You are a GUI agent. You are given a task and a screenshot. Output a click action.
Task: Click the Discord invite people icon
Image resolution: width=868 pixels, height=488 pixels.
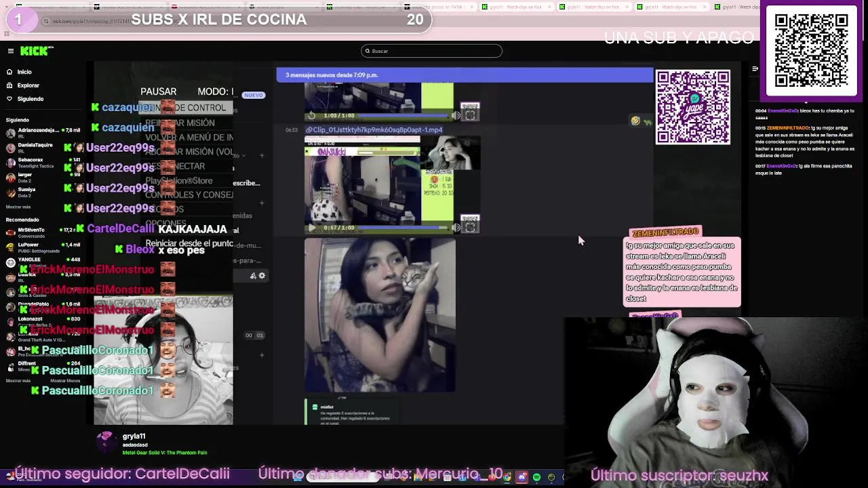point(253,276)
